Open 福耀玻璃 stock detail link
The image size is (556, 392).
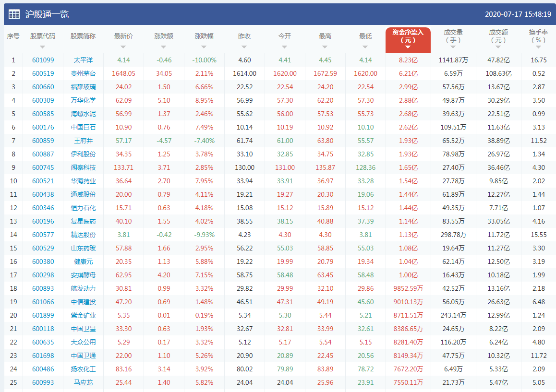[x=83, y=87]
